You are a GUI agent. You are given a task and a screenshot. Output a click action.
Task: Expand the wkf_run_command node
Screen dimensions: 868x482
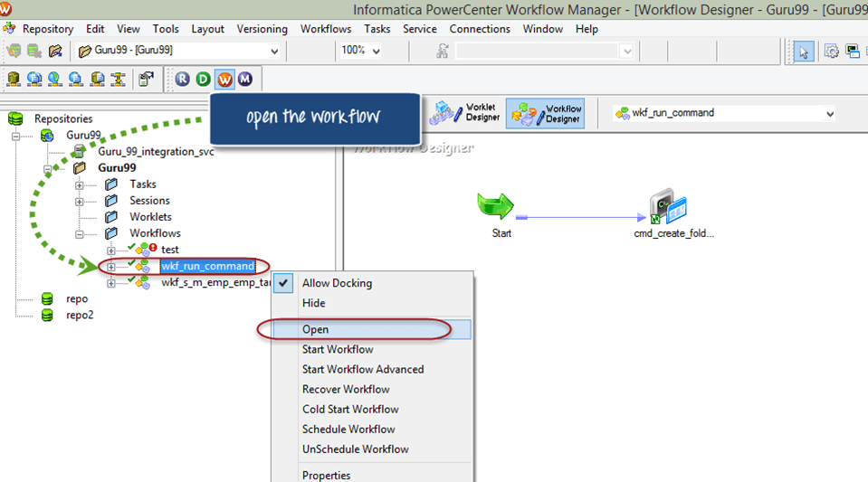click(x=110, y=267)
